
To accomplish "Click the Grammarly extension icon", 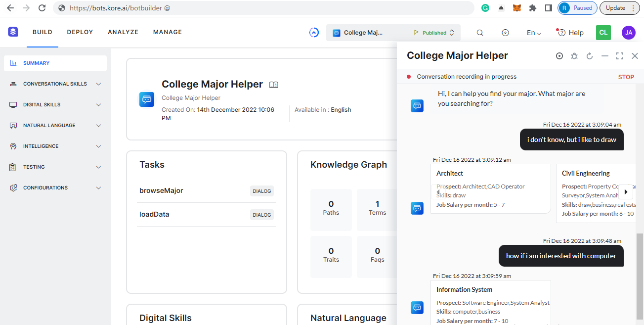I will (x=485, y=8).
